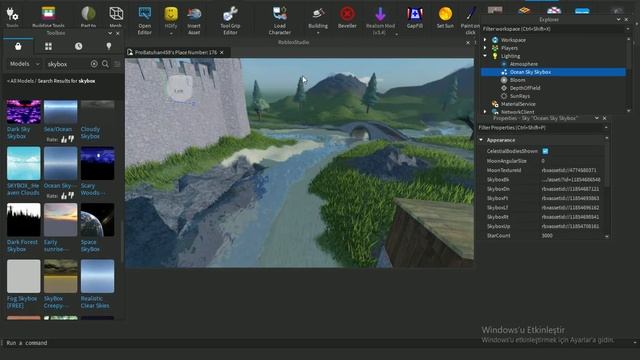
Task: Edit the SkyboxBk asset id field
Action: 571,180
